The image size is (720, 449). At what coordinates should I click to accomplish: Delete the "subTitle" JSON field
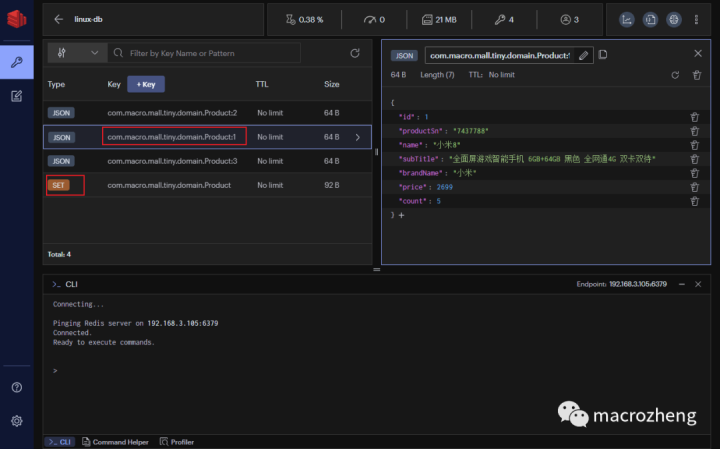coord(694,159)
